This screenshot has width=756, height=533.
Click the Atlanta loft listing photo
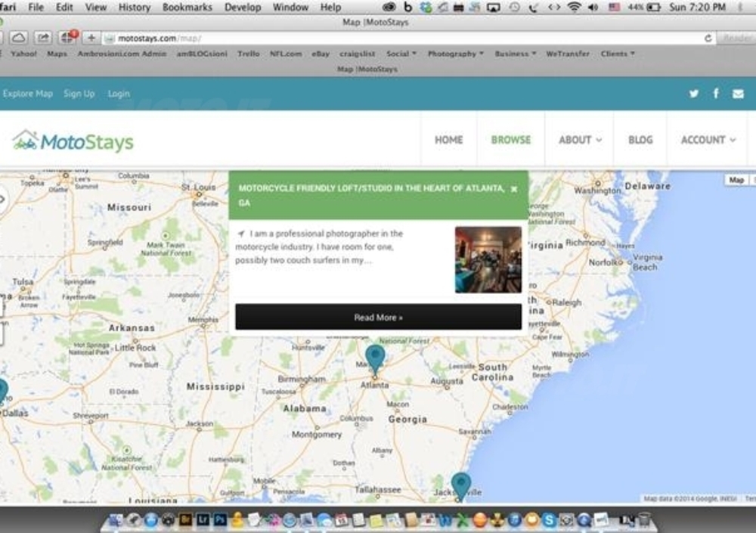[x=488, y=259]
